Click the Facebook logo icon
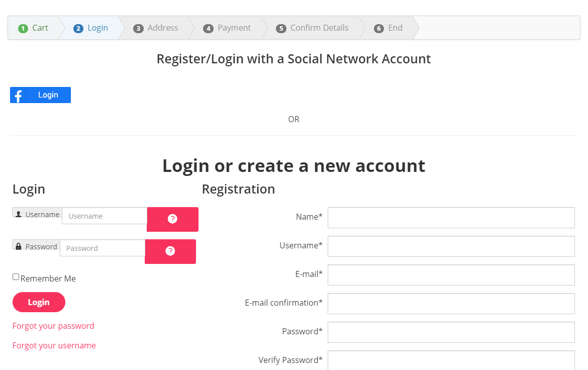The width and height of the screenshot is (588, 370). pyautogui.click(x=18, y=95)
